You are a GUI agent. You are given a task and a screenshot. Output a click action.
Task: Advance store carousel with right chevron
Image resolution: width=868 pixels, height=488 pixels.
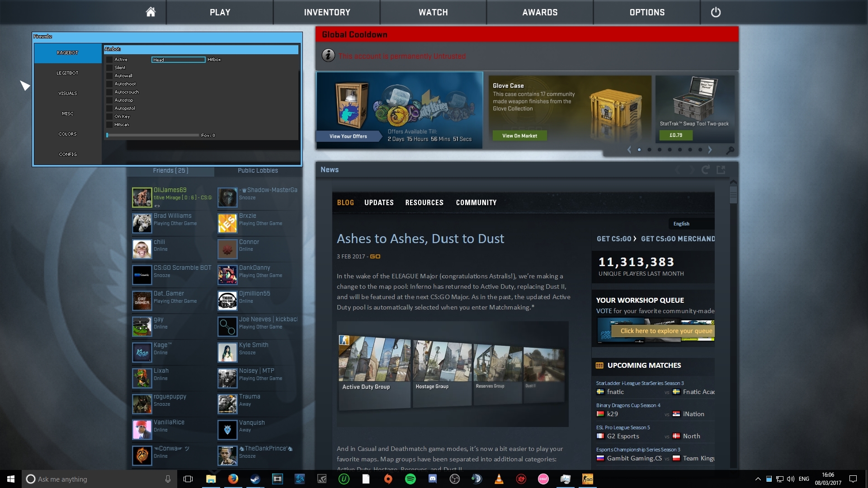[710, 150]
